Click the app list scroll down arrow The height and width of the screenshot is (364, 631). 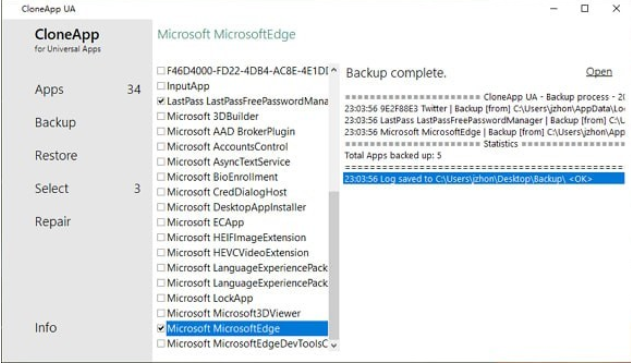point(334,345)
